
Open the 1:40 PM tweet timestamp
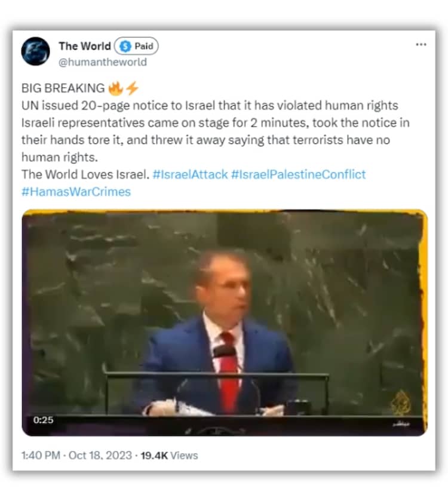click(x=41, y=455)
